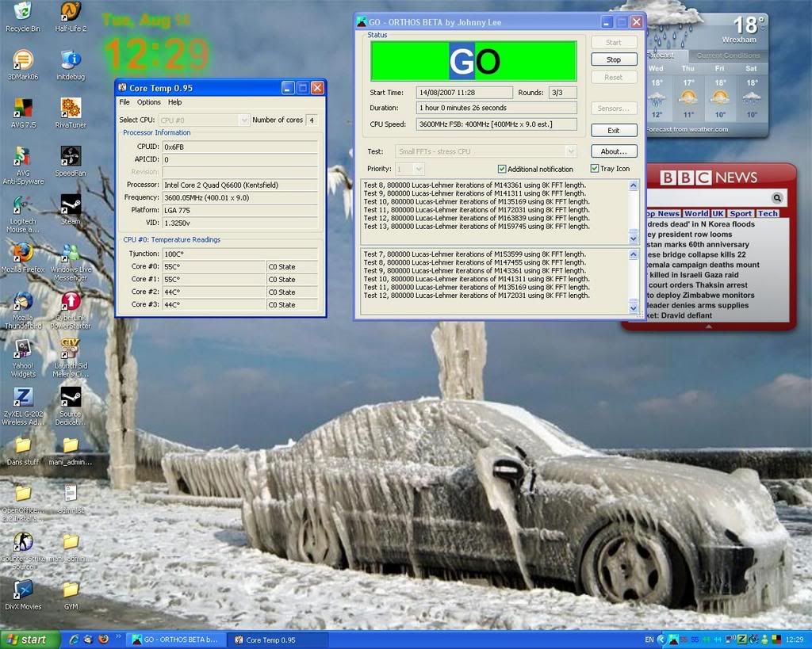The width and height of the screenshot is (812, 649).
Task: Switch to the Current Conditions weather tab
Action: coord(728,55)
